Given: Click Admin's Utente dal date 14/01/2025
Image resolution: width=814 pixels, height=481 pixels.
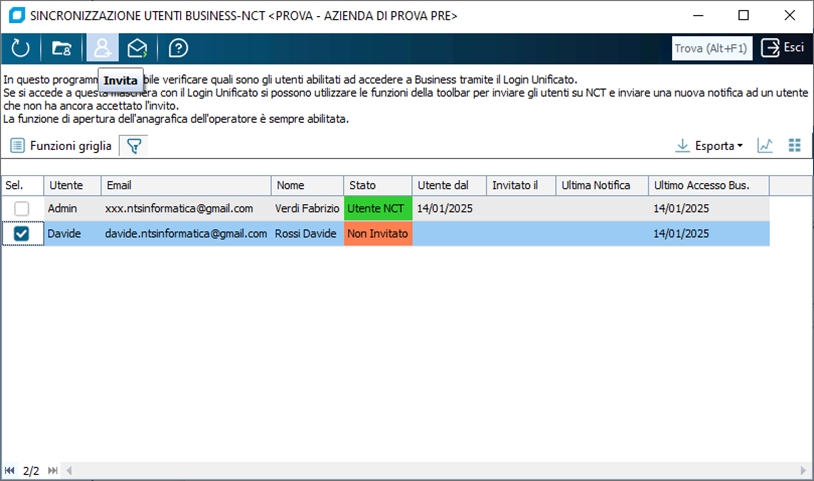Looking at the screenshot, I should pyautogui.click(x=449, y=209).
